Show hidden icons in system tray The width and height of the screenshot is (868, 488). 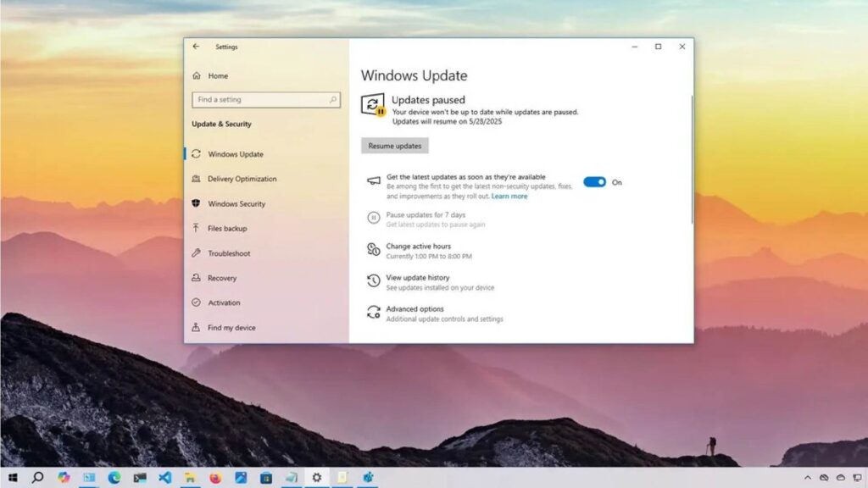(807, 478)
